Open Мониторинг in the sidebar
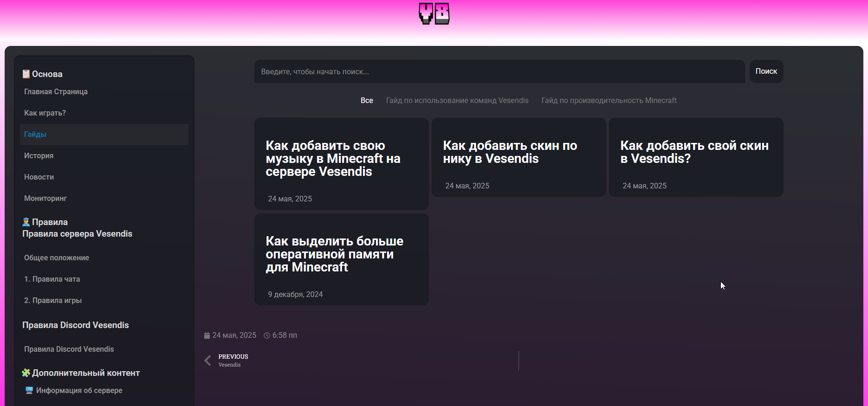Image resolution: width=868 pixels, height=406 pixels. point(45,199)
